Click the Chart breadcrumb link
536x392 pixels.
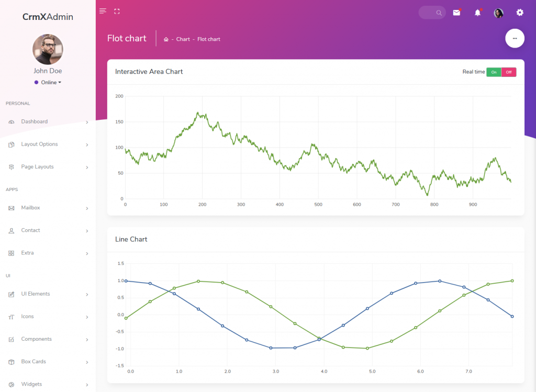click(183, 39)
